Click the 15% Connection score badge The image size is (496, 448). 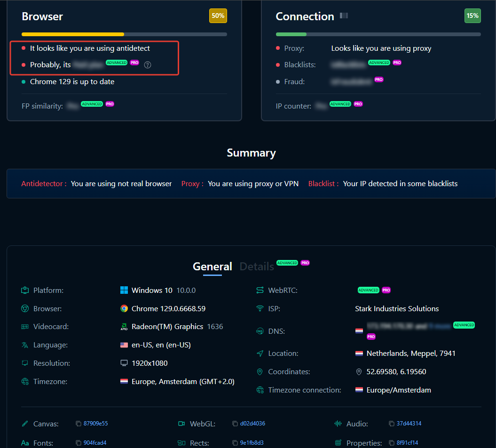[472, 16]
